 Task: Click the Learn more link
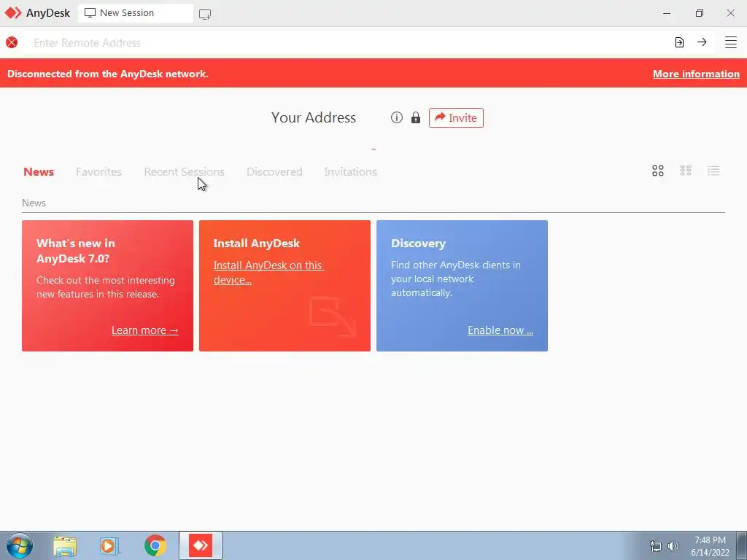point(145,330)
